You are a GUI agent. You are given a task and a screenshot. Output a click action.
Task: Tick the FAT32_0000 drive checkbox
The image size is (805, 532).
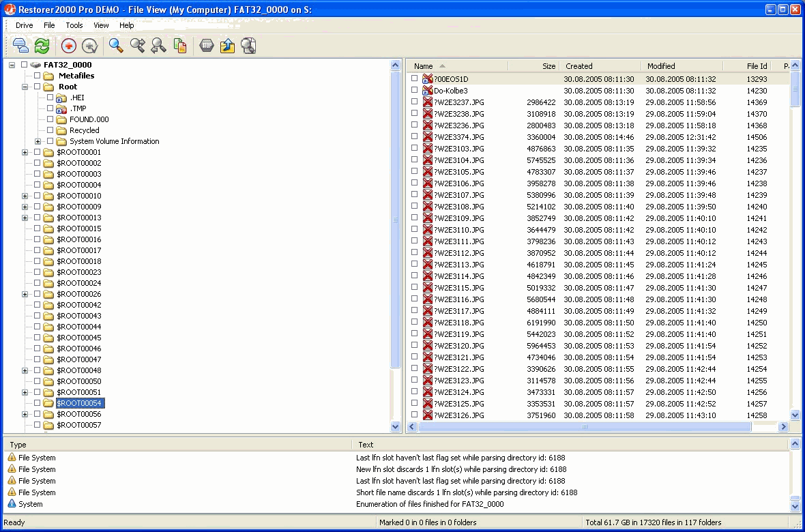click(24, 65)
